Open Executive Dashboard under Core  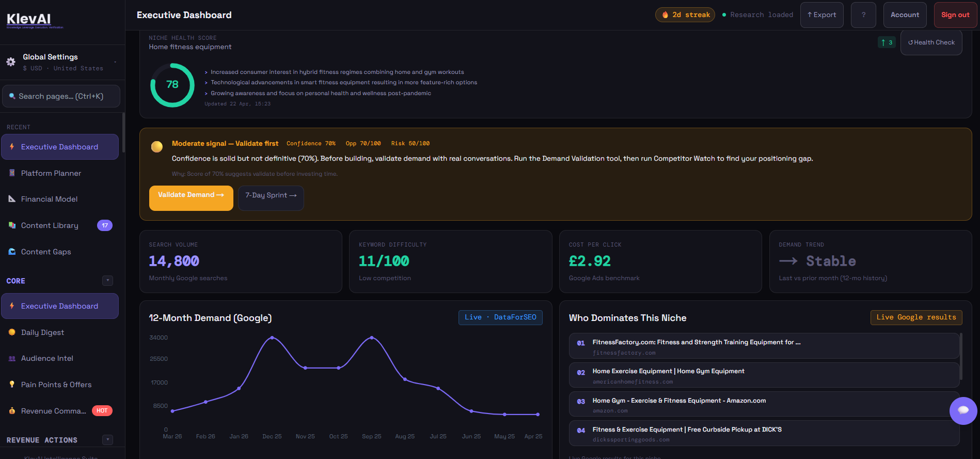[x=60, y=306]
